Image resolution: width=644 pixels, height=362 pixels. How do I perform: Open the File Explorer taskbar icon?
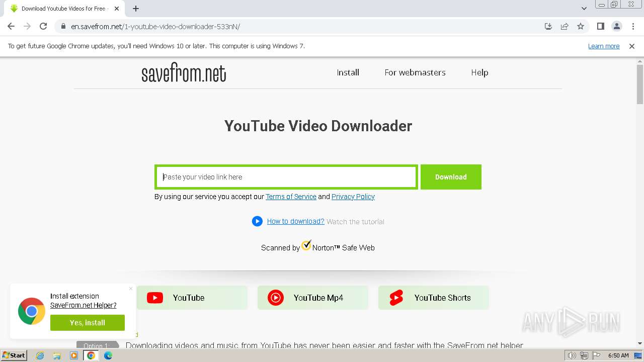point(57,355)
